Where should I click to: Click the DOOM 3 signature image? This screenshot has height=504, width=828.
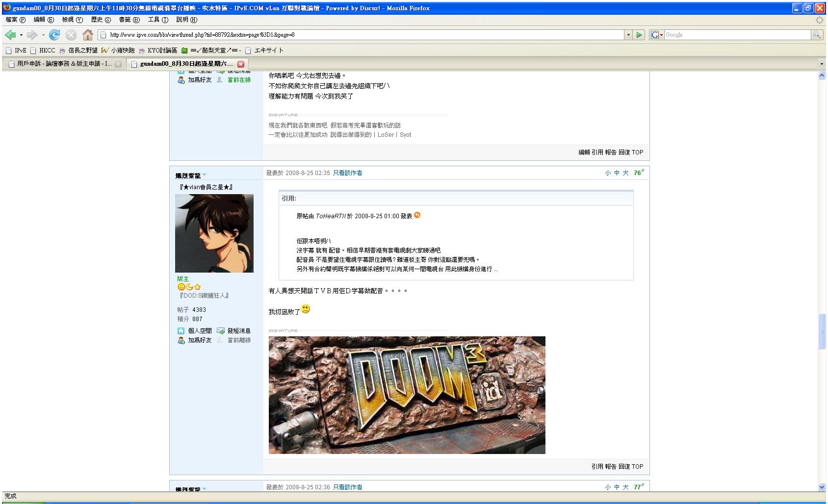click(407, 395)
